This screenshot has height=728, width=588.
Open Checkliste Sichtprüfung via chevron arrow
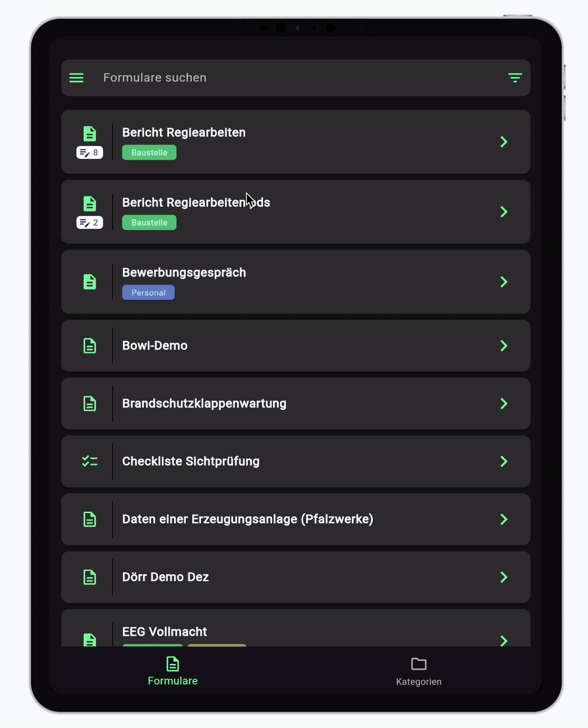pyautogui.click(x=504, y=461)
